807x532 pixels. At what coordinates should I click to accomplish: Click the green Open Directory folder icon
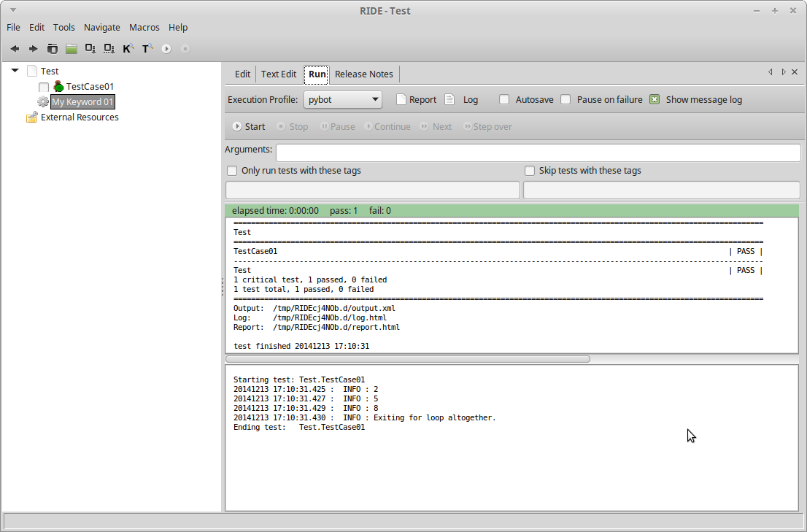pyautogui.click(x=72, y=49)
